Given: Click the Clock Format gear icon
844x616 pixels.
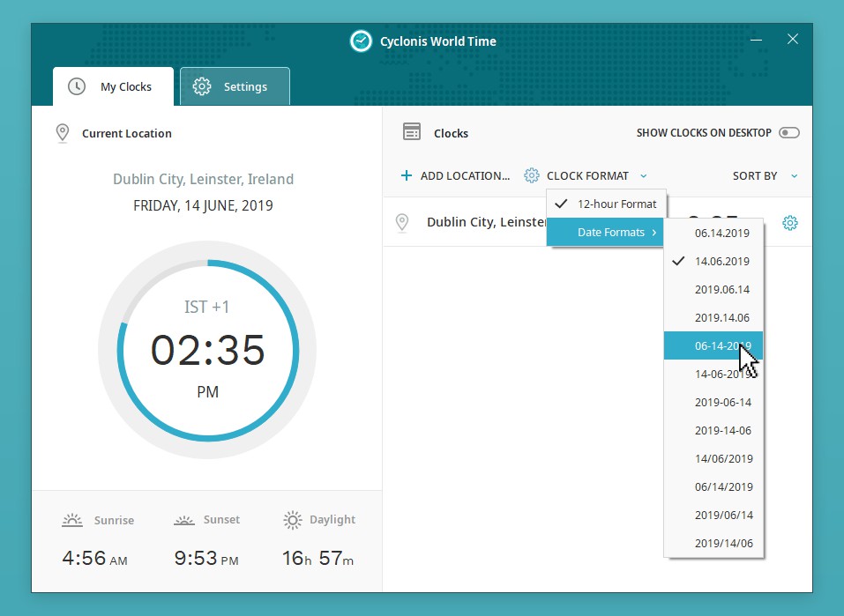Looking at the screenshot, I should (531, 175).
